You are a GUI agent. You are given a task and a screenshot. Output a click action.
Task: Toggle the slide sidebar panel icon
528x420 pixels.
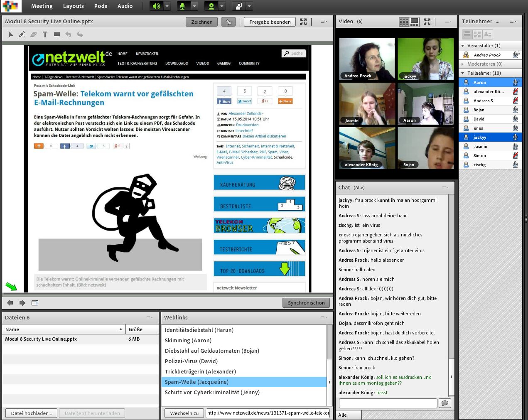(35, 303)
